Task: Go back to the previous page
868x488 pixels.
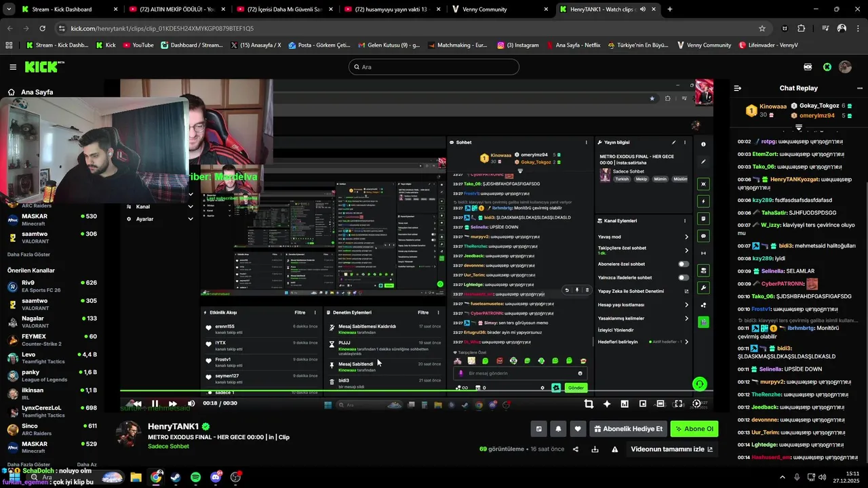Action: pyautogui.click(x=10, y=28)
